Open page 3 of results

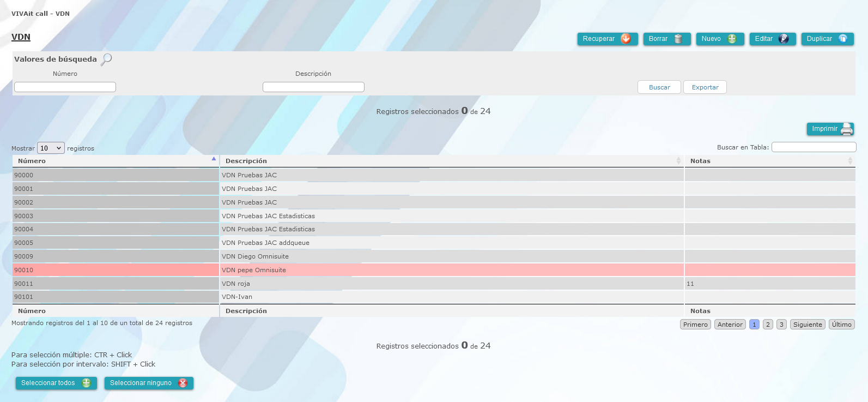[781, 325]
